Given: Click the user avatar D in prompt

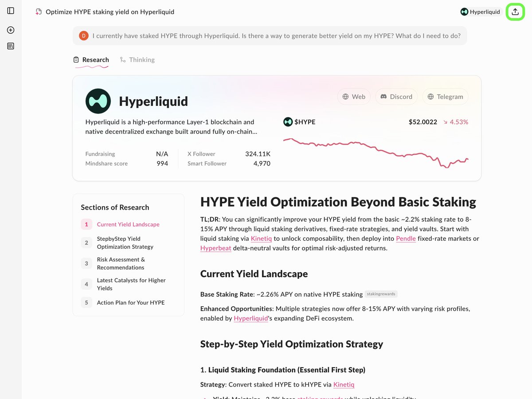Looking at the screenshot, I should (x=84, y=35).
